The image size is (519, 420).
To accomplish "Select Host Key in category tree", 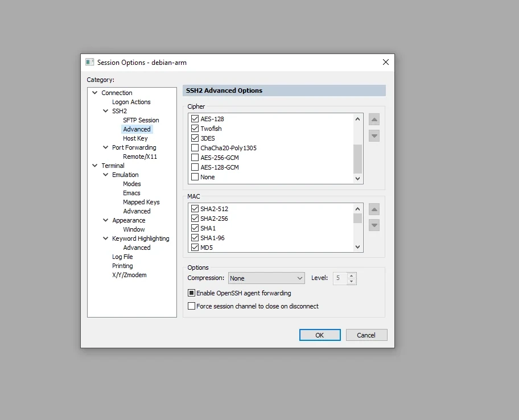I will (135, 138).
